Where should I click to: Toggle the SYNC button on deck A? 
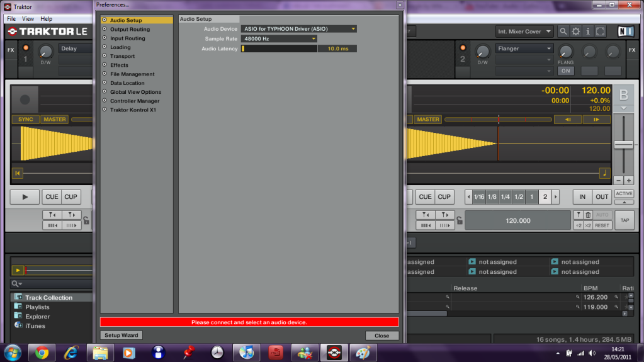coord(26,119)
